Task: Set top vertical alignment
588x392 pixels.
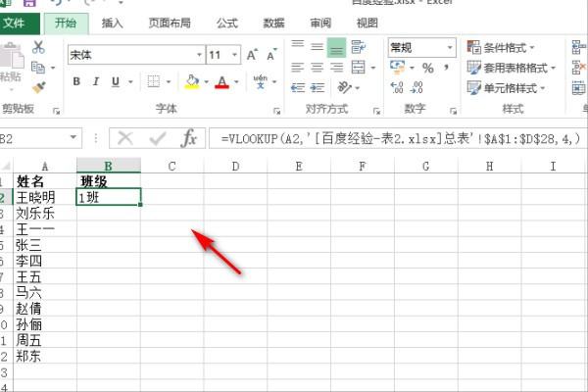Action: 297,46
